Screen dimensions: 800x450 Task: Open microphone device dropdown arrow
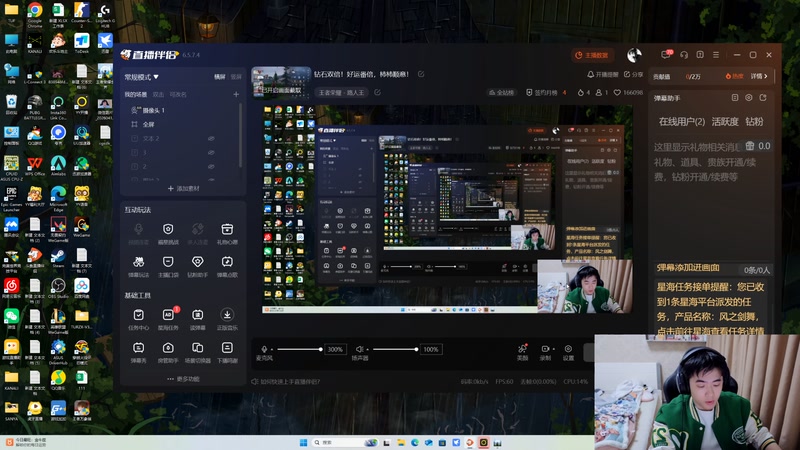pyautogui.click(x=272, y=349)
